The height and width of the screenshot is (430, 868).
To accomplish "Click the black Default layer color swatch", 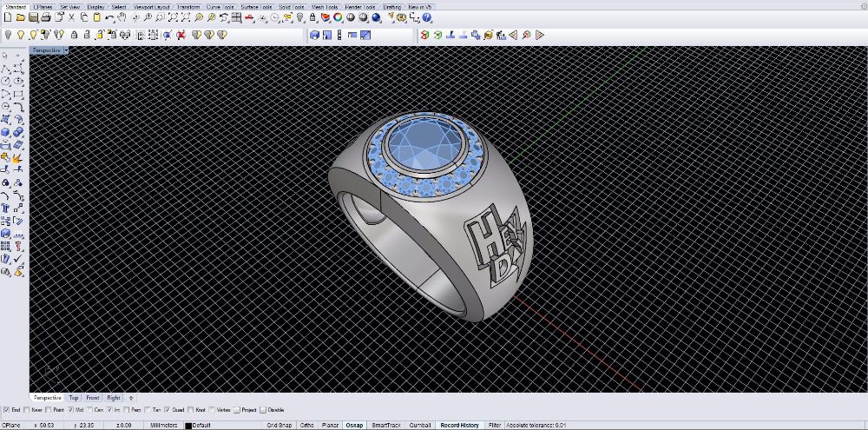I will coord(188,425).
